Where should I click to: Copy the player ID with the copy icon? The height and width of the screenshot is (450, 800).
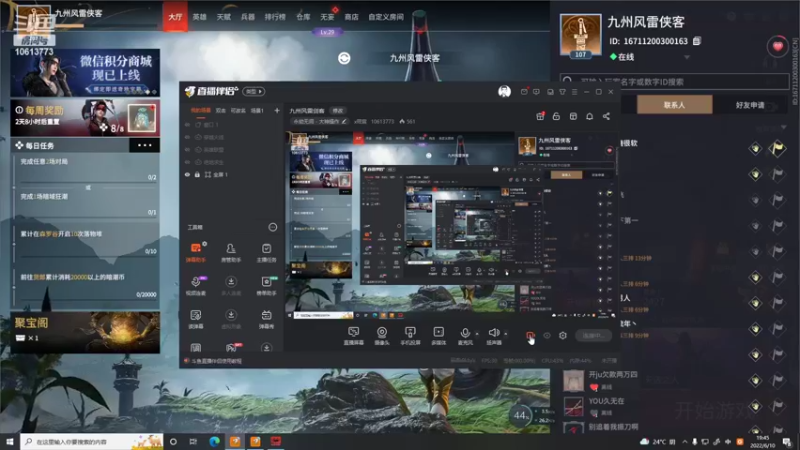coord(697,41)
